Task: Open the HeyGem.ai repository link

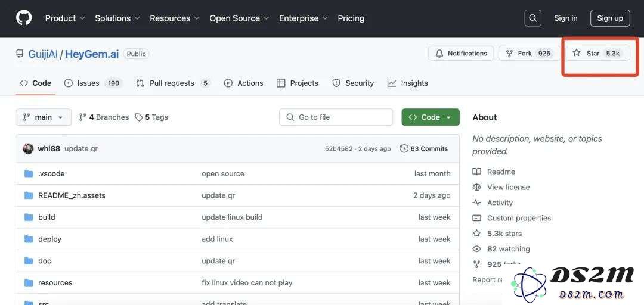Action: tap(92, 54)
